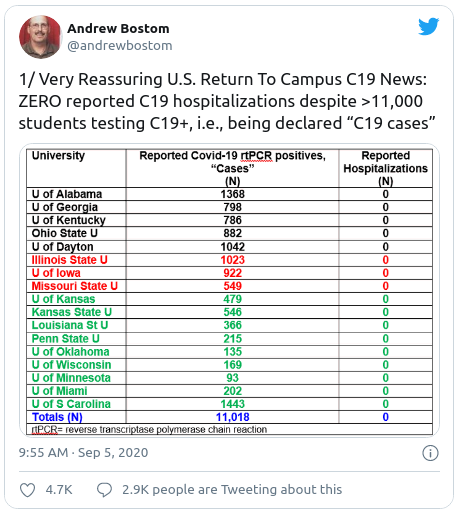Screen dimensions: 455x509
Task: Click the U of Alabama row in the table
Action: tap(229, 194)
